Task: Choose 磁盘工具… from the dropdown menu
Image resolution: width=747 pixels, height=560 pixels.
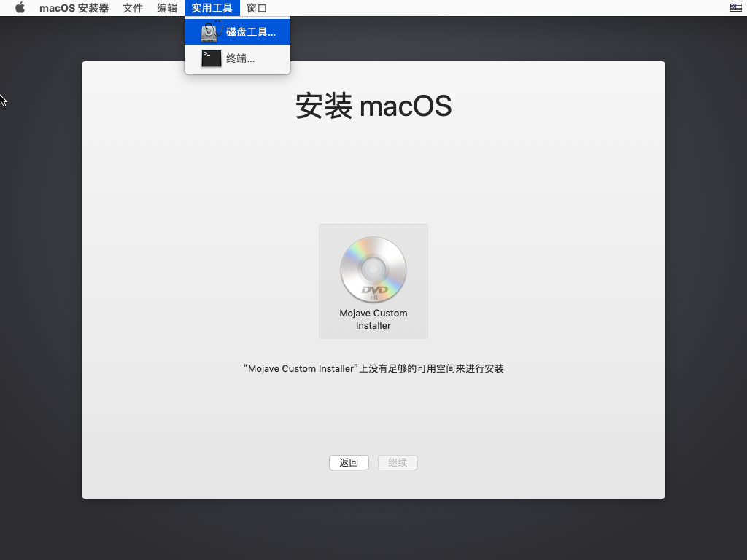Action: pos(237,32)
